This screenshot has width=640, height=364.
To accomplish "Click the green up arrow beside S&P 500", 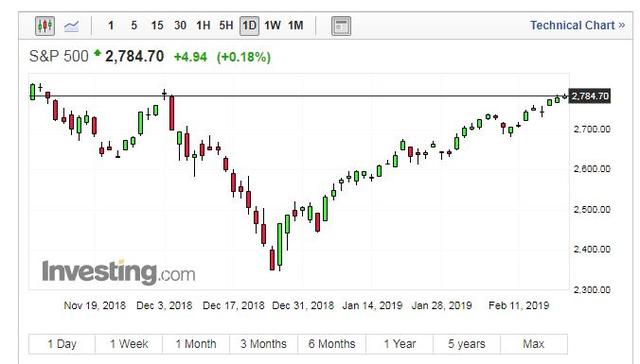I will (97, 53).
